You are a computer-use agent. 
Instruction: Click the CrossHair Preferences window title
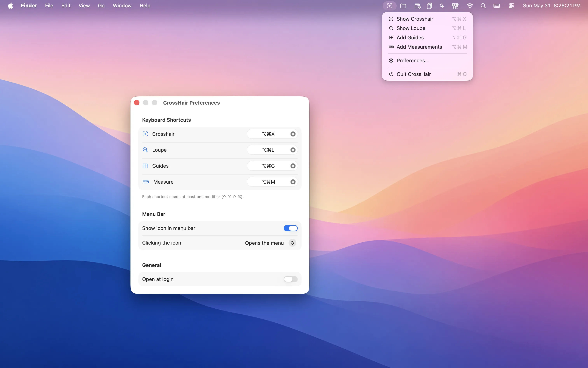point(191,103)
